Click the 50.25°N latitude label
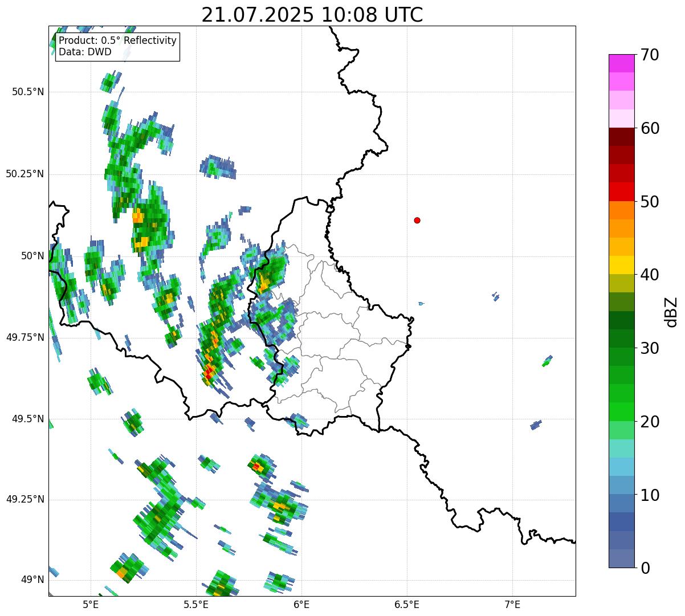 [x=25, y=174]
